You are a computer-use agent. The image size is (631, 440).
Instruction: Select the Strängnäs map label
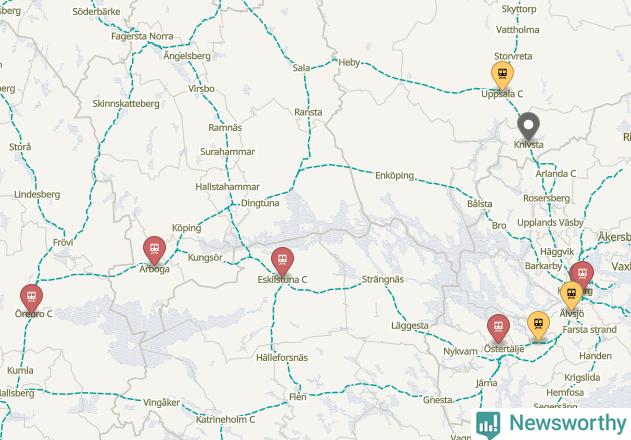(383, 279)
